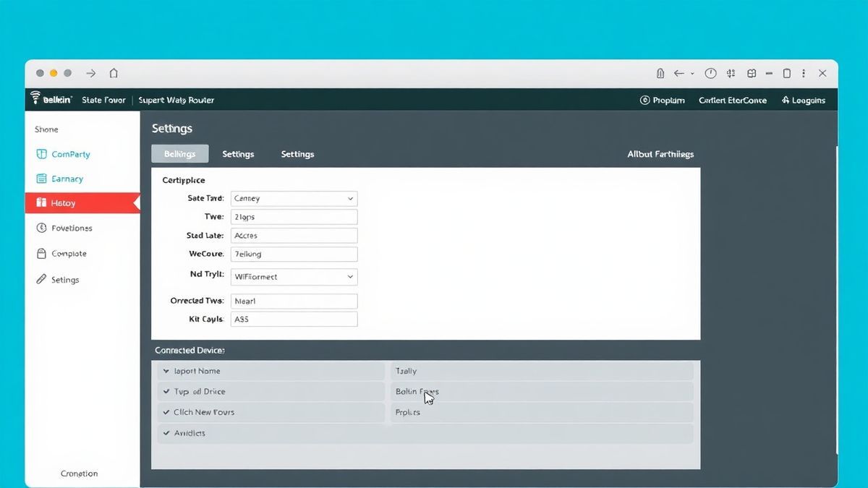Switch to the middle Settings tab
This screenshot has width=868, height=488.
click(238, 154)
